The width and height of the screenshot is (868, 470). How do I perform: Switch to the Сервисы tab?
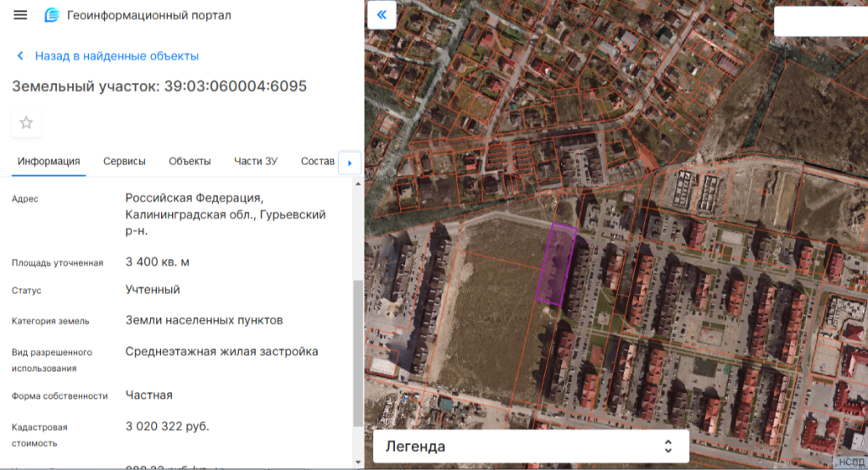(125, 161)
